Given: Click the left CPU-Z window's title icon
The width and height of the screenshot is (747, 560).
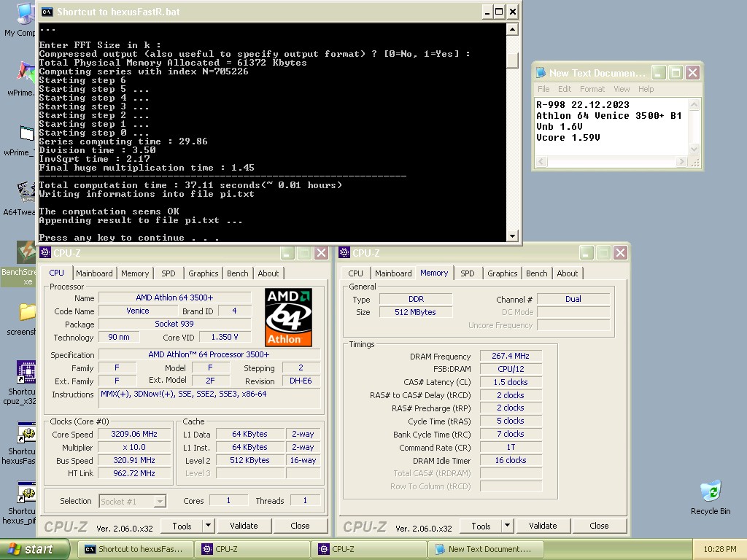Looking at the screenshot, I should 46,253.
